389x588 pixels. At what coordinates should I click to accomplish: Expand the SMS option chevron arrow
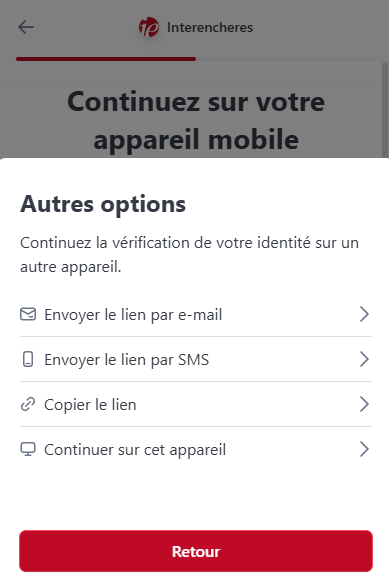click(x=364, y=359)
